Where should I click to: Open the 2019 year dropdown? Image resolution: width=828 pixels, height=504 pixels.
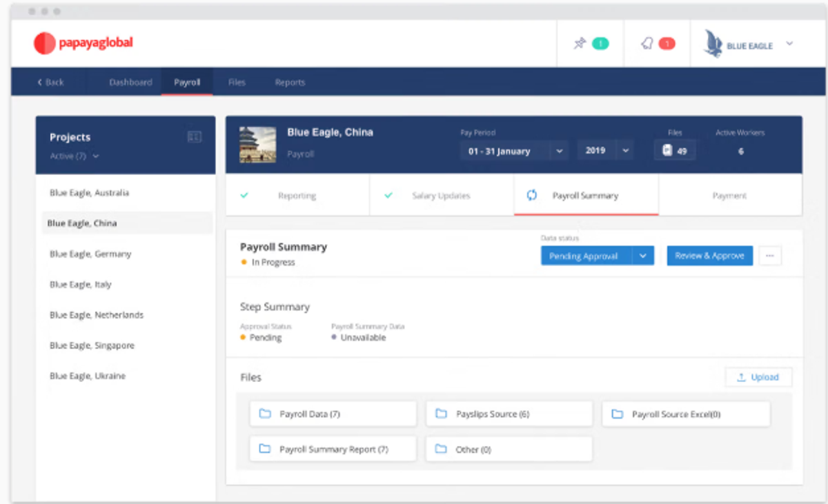604,150
